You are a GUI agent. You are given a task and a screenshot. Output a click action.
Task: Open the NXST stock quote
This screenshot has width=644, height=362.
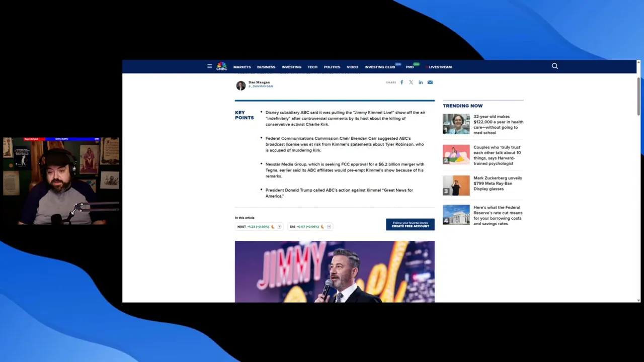tap(254, 227)
